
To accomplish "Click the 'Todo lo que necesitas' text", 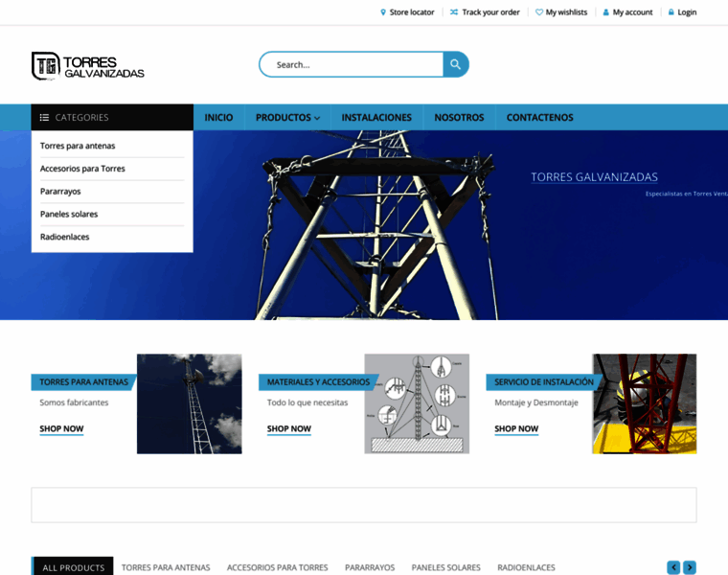I will click(x=307, y=402).
